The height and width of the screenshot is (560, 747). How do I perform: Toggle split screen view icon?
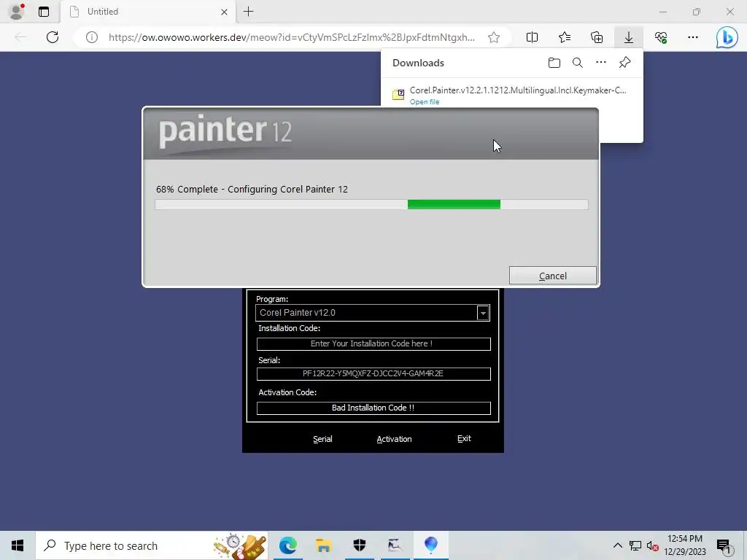532,37
